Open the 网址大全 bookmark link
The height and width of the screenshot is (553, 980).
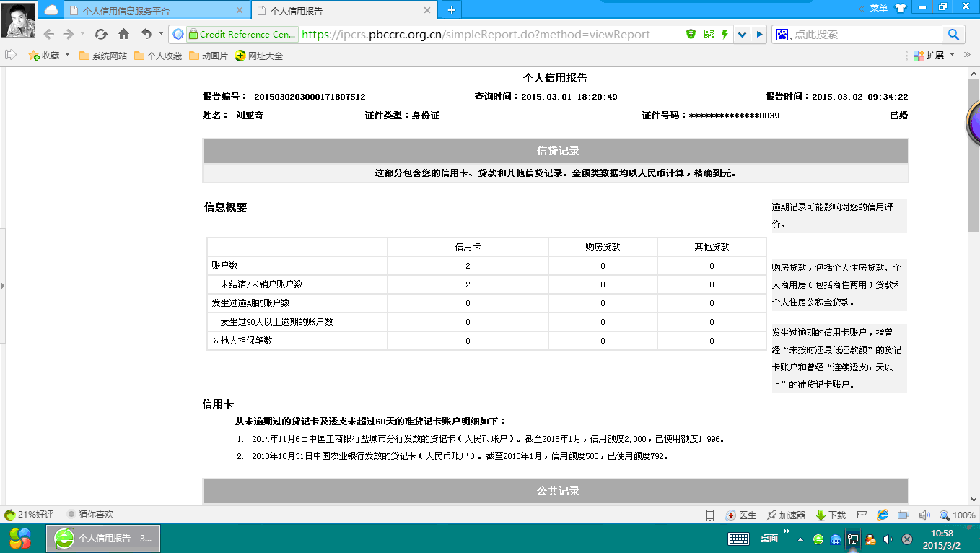[x=259, y=56]
